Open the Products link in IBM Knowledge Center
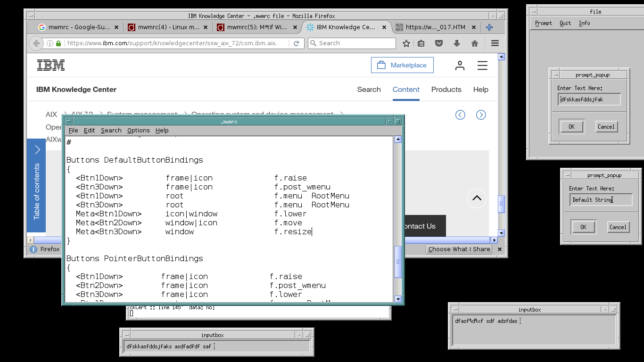 [446, 90]
